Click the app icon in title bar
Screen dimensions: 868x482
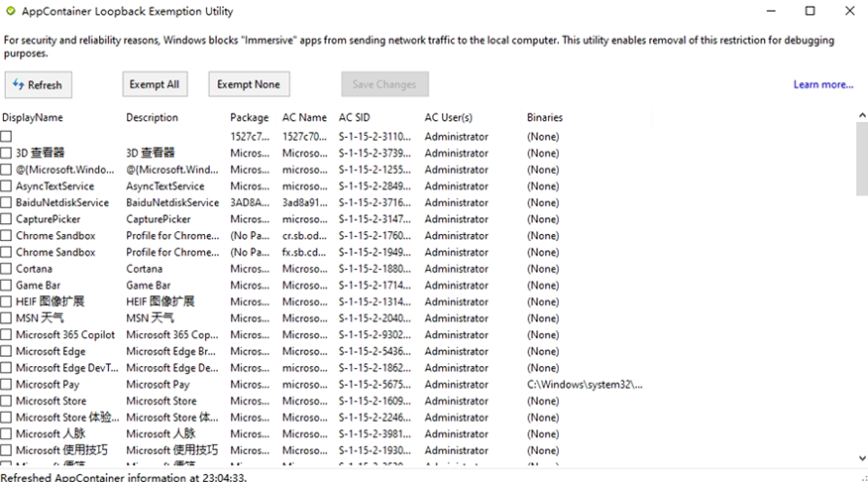[x=11, y=12]
